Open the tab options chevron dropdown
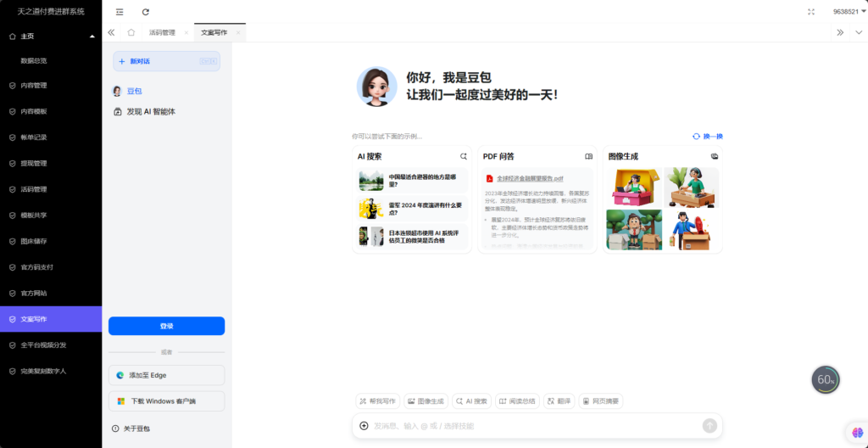The height and width of the screenshot is (448, 868). click(859, 33)
